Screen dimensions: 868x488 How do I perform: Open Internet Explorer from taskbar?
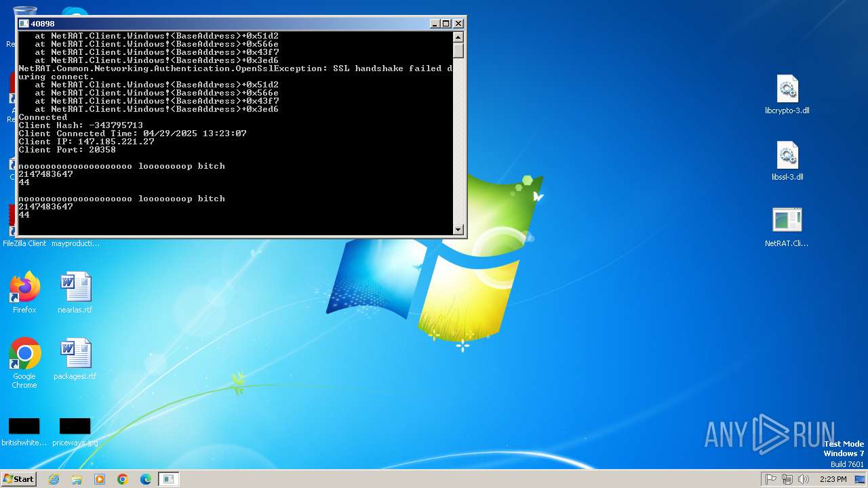(54, 479)
